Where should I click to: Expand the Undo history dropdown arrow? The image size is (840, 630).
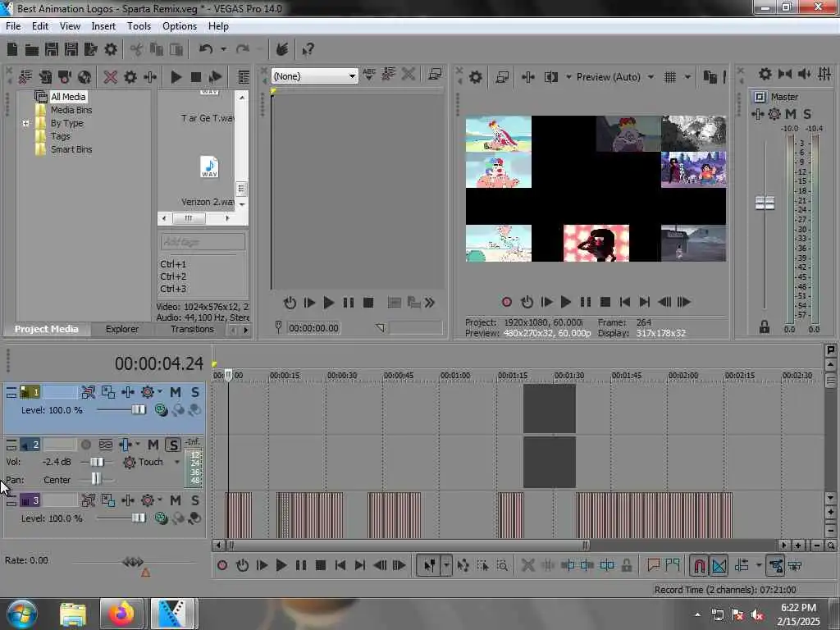coord(223,50)
